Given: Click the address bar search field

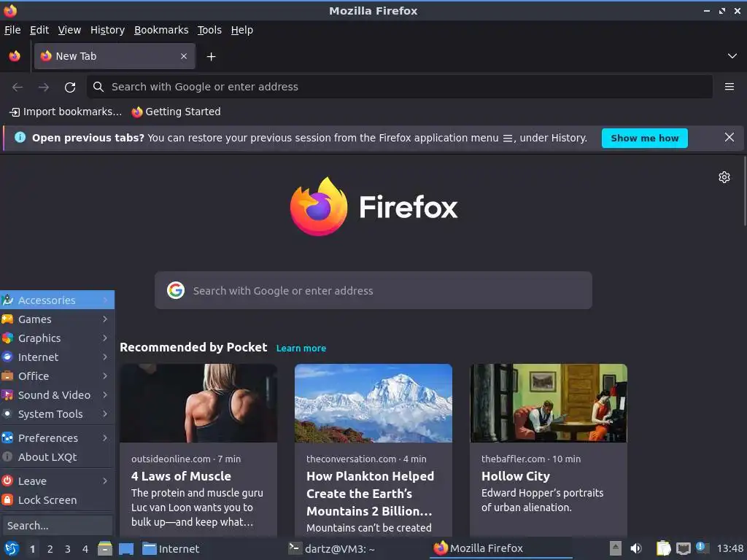Looking at the screenshot, I should (400, 87).
